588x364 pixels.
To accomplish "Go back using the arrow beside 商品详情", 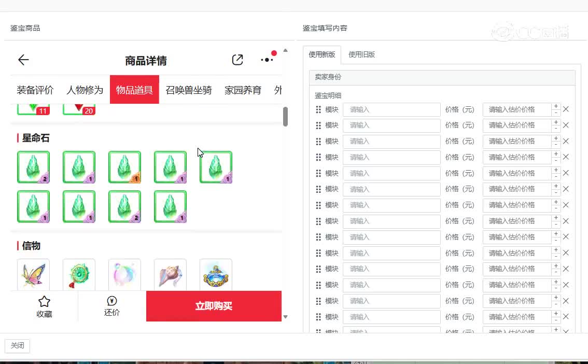I will (23, 60).
